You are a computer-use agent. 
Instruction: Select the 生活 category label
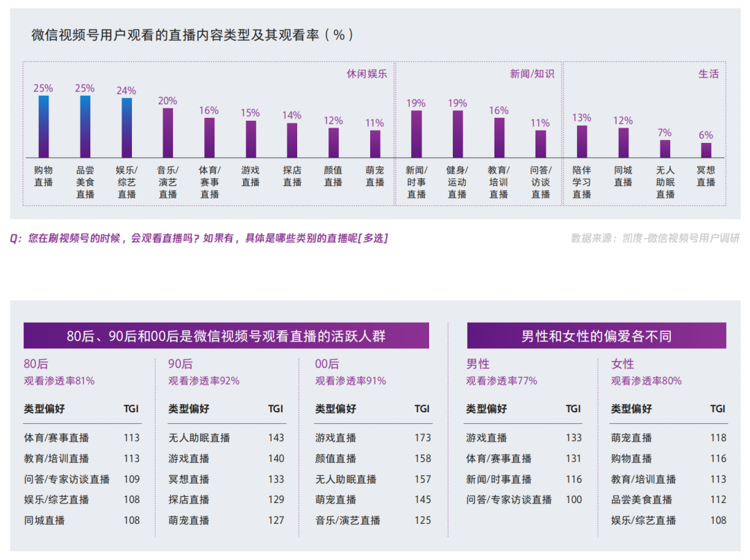tap(709, 73)
